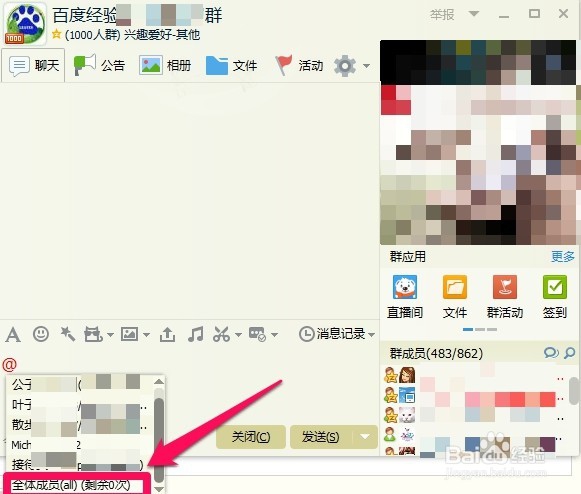The width and height of the screenshot is (581, 494).
Task: Click the 发送(S) button
Action: (321, 437)
